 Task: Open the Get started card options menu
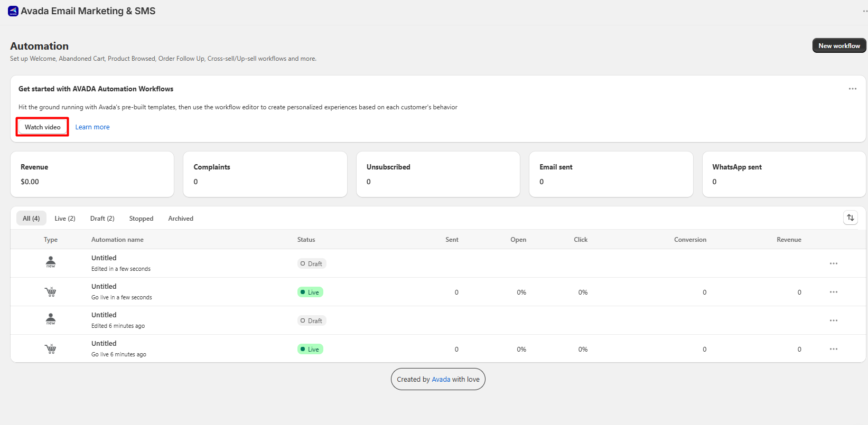click(853, 89)
